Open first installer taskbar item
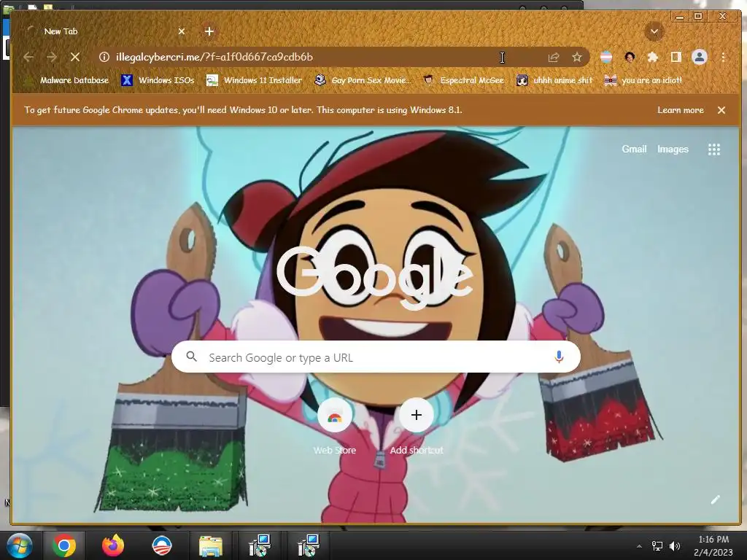Viewport: 747px width, 560px height. point(260,545)
